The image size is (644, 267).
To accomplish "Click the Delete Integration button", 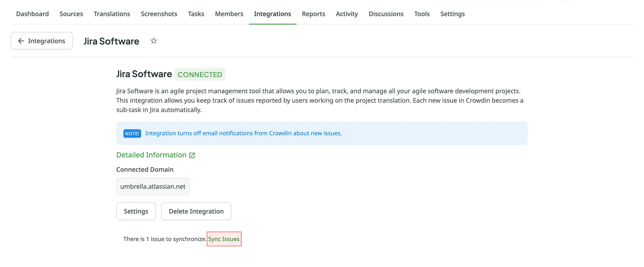I will point(196,211).
